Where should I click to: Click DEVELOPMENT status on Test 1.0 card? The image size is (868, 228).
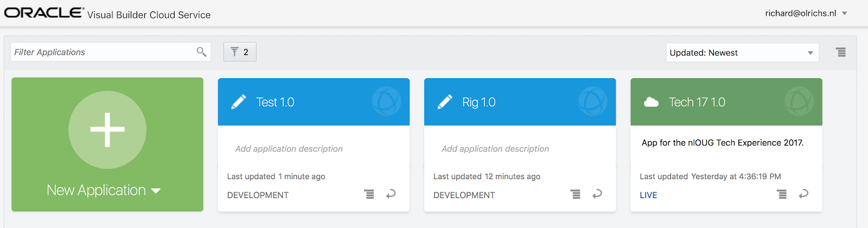point(258,195)
